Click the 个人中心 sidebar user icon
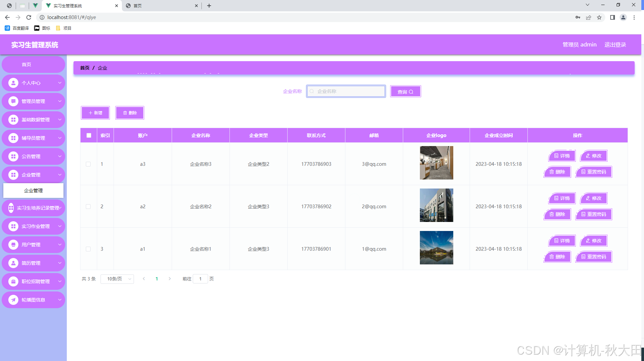644x361 pixels. coord(13,83)
